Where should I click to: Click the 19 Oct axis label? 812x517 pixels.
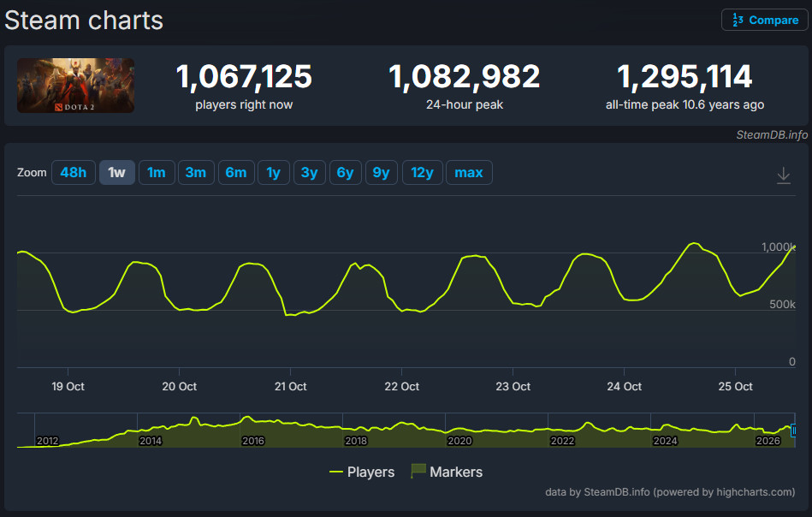[x=68, y=386]
